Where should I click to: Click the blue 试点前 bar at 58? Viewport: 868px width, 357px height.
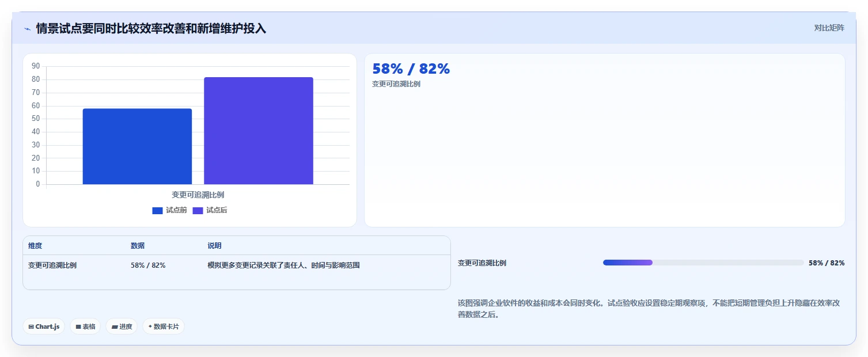click(137, 146)
